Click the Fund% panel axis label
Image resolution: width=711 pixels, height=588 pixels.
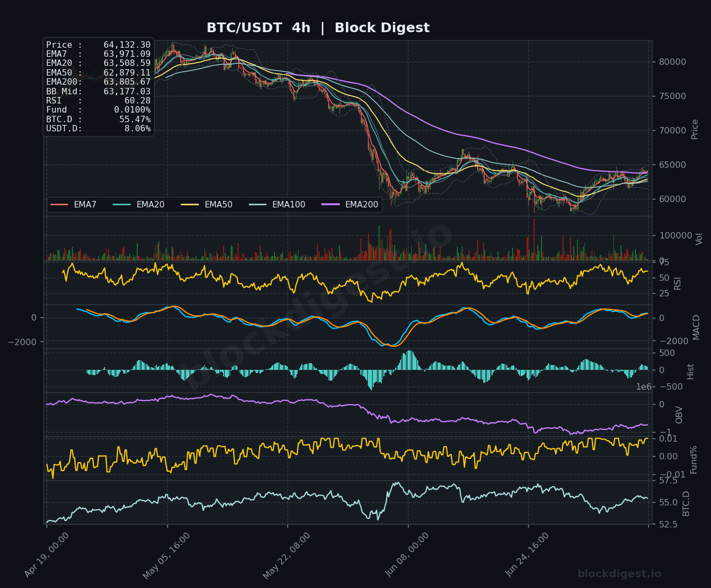pyautogui.click(x=693, y=459)
